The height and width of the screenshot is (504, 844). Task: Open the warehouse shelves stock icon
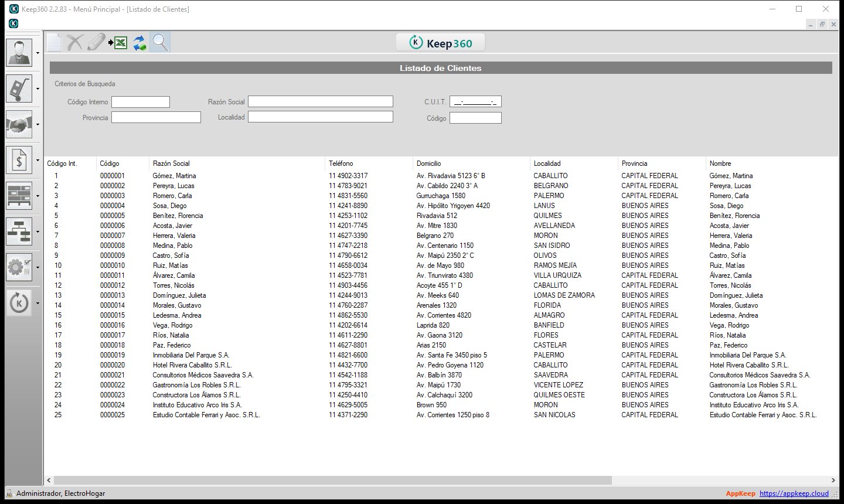pos(19,196)
